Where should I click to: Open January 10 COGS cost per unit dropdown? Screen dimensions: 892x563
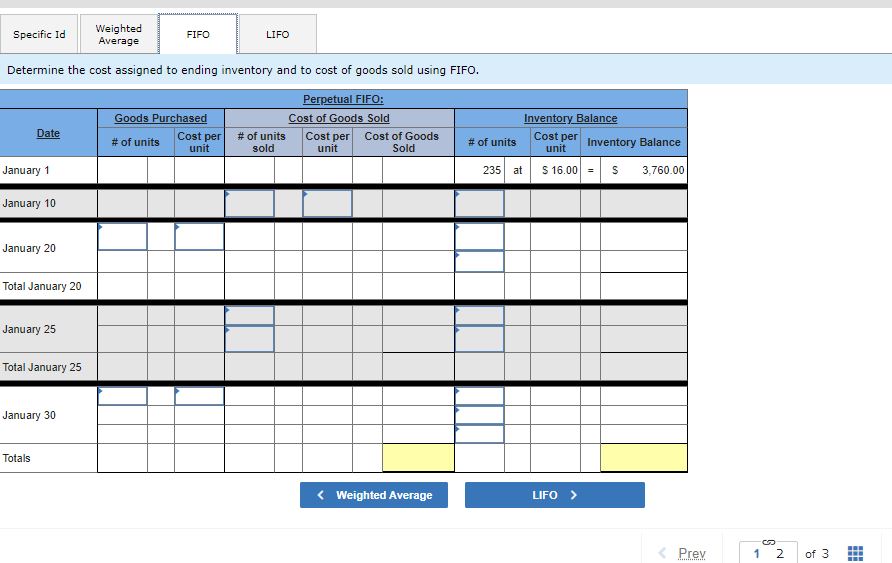[x=327, y=203]
